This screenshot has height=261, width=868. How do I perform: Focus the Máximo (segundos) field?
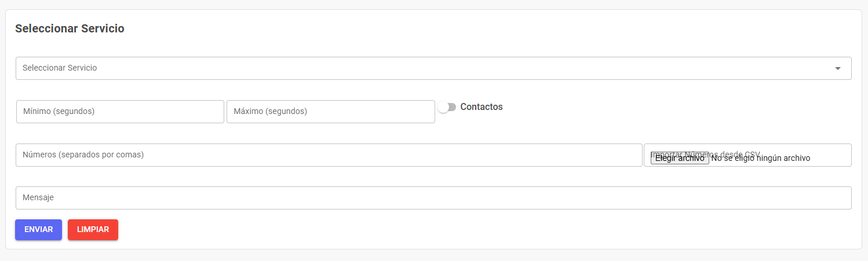click(x=331, y=112)
